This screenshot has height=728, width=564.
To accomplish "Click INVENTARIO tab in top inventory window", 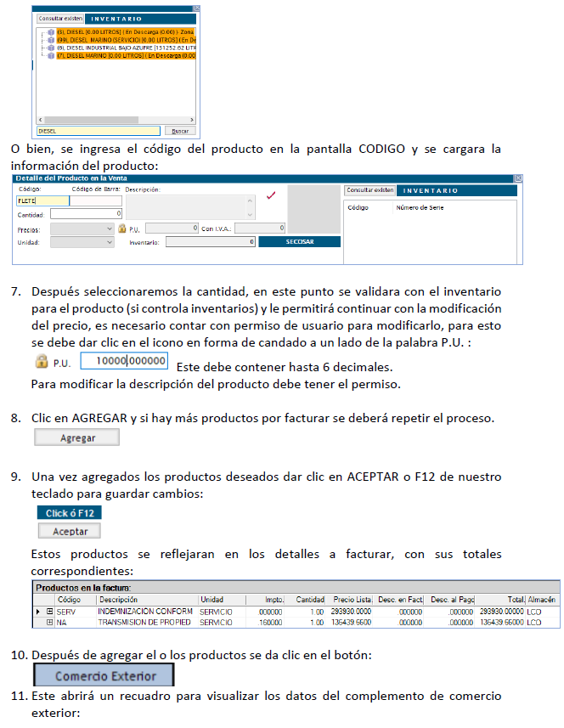I will [141, 19].
